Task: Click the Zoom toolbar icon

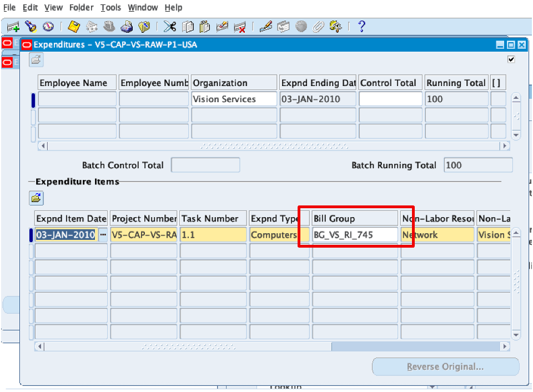Action: 283,27
